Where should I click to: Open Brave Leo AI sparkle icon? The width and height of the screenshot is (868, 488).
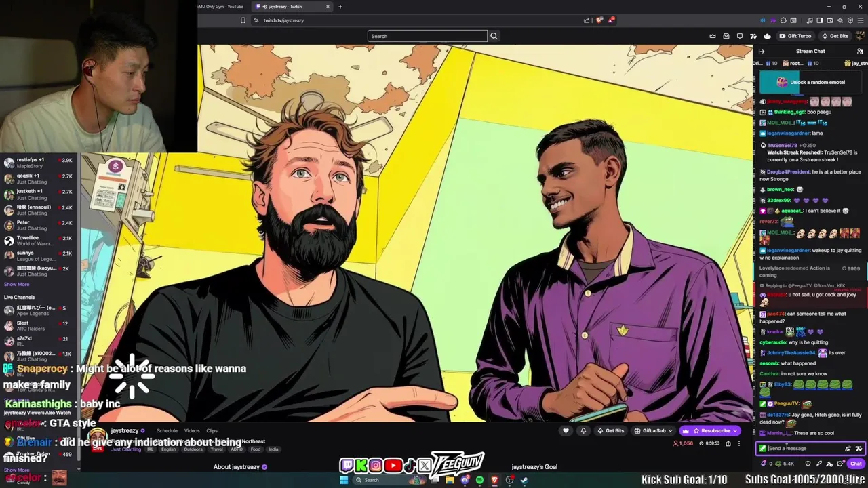[x=840, y=20]
